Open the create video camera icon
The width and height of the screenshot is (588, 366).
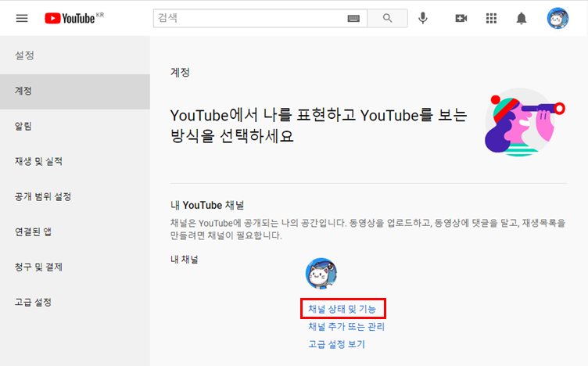point(461,18)
